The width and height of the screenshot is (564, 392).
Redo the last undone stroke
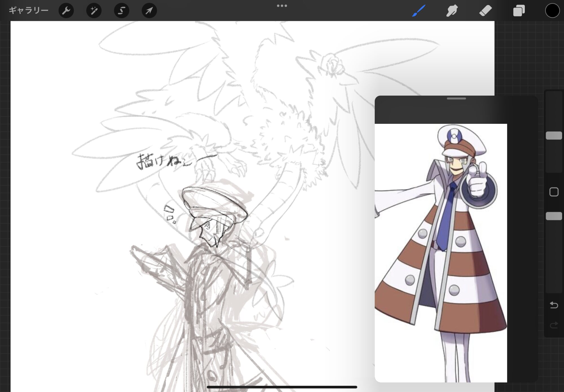coord(554,325)
